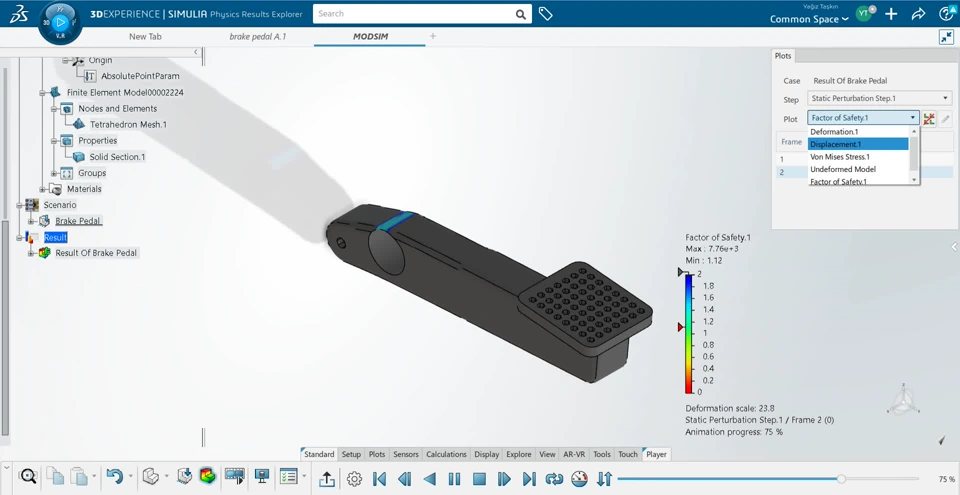Click the undo arrow icon

(114, 476)
